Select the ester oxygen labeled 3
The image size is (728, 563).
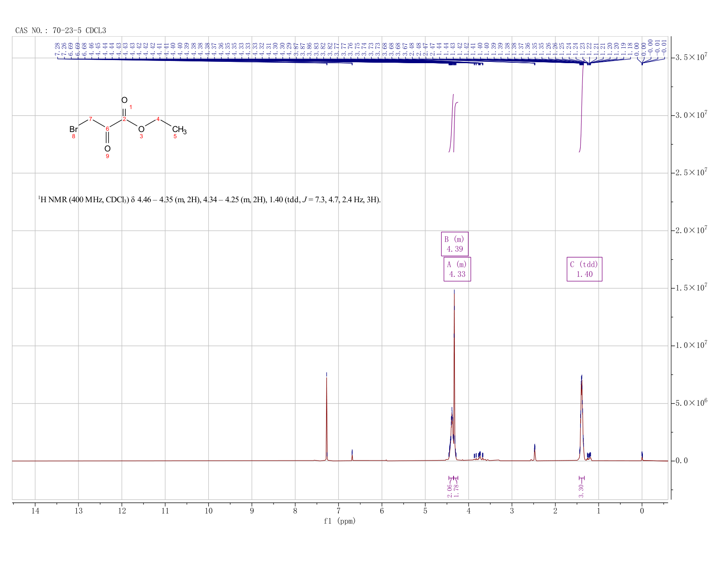141,129
